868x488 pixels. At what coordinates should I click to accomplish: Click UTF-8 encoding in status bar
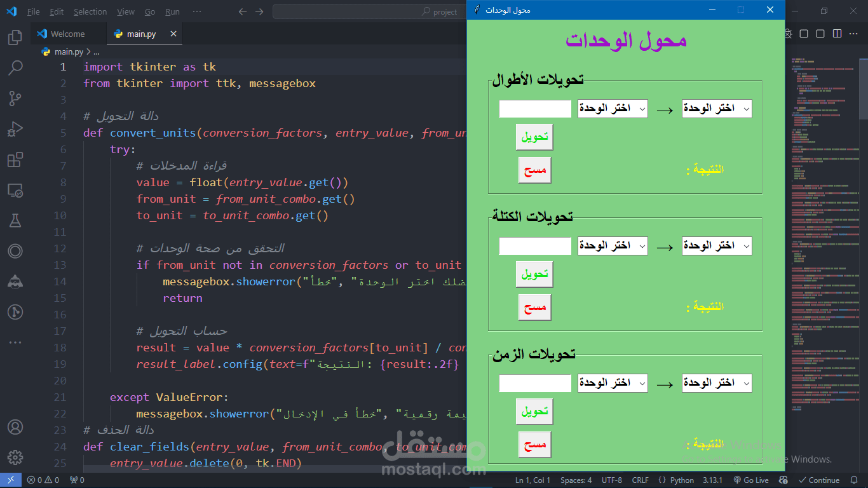click(612, 480)
